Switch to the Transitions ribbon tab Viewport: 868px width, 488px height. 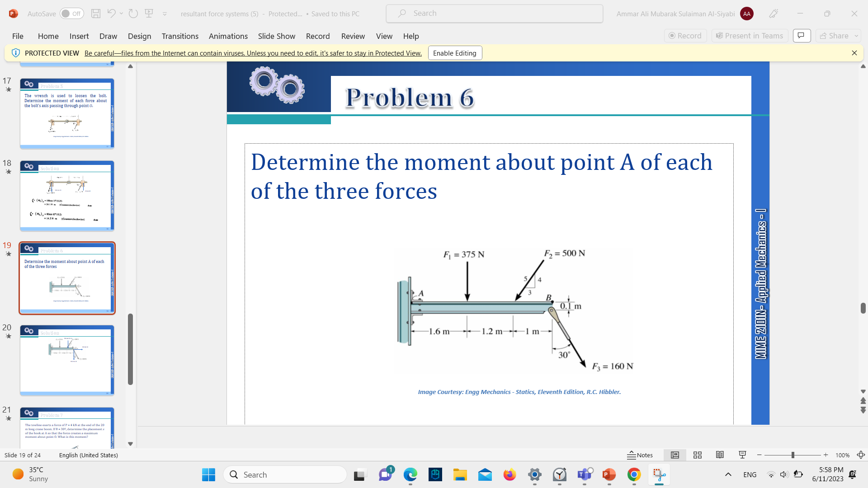coord(179,36)
